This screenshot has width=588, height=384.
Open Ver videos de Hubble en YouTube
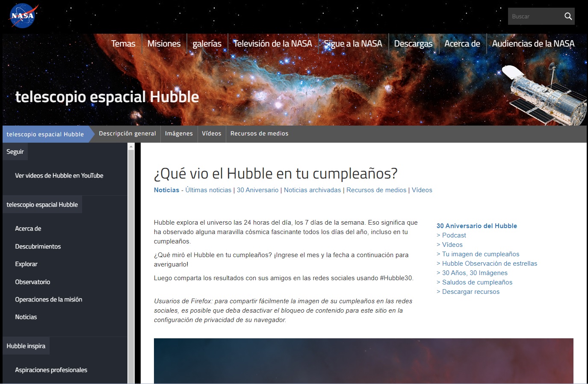tap(59, 176)
